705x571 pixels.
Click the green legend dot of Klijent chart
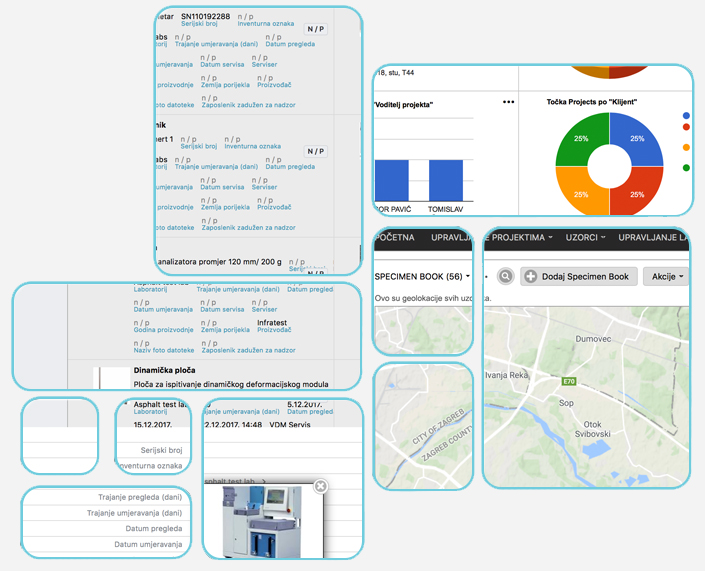686,167
